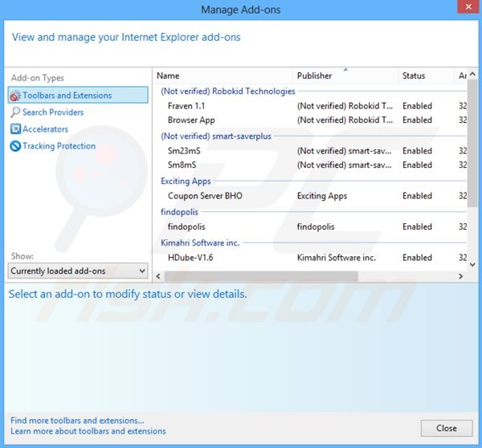Click publisher cell of Sm23mS row
This screenshot has width=482, height=448.
coord(345,151)
